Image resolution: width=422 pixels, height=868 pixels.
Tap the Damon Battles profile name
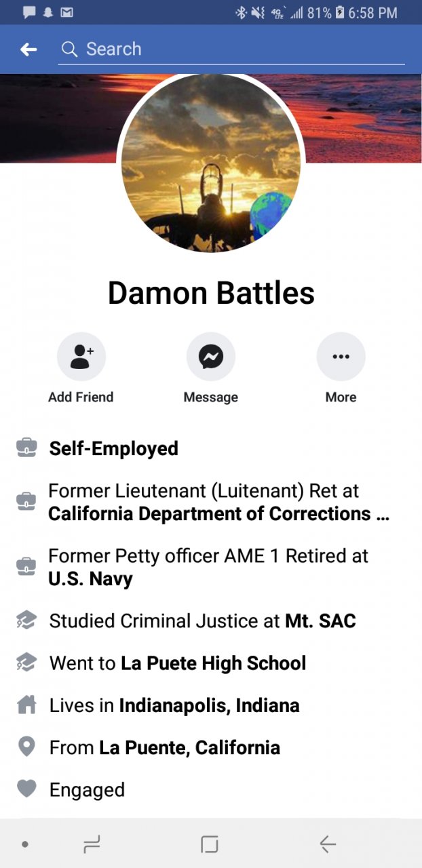[x=211, y=293]
